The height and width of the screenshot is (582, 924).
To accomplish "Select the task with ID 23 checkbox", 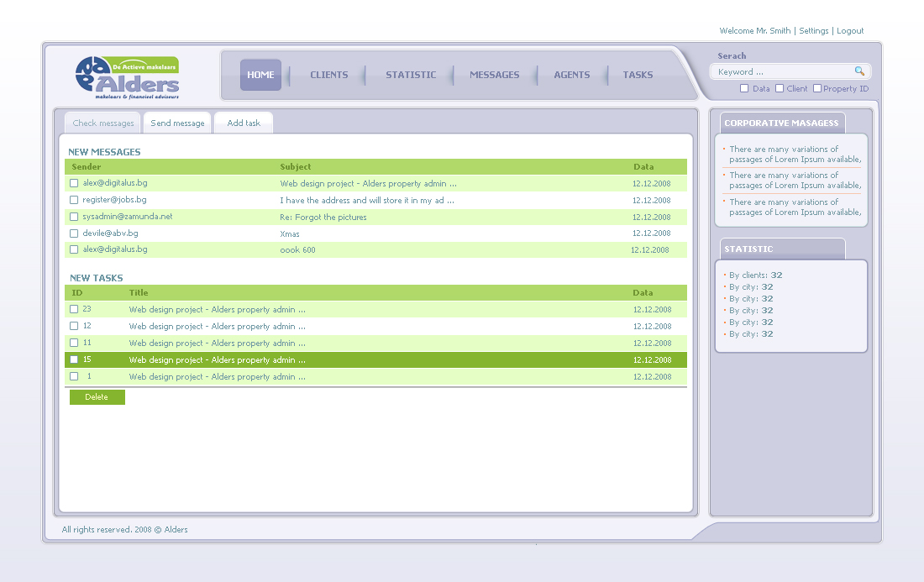I will (74, 309).
